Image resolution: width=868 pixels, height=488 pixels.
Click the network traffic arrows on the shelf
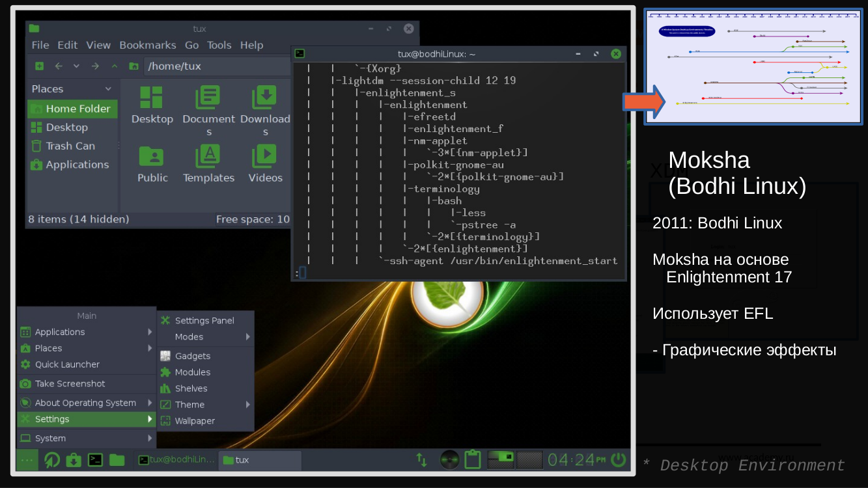coord(421,459)
